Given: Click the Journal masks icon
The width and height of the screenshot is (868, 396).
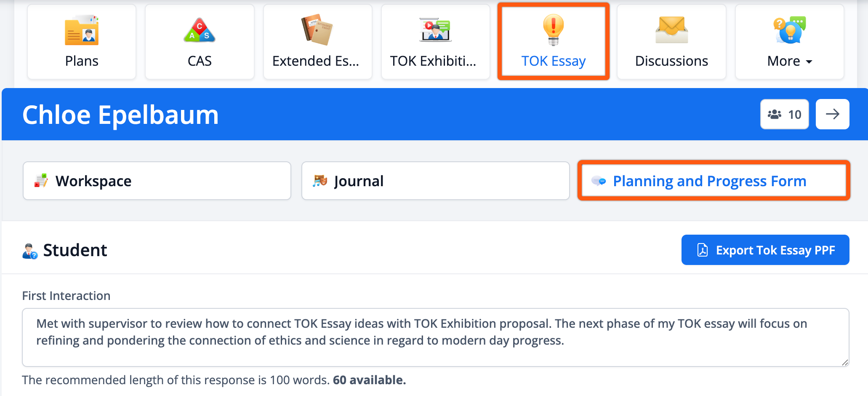Looking at the screenshot, I should (x=320, y=181).
